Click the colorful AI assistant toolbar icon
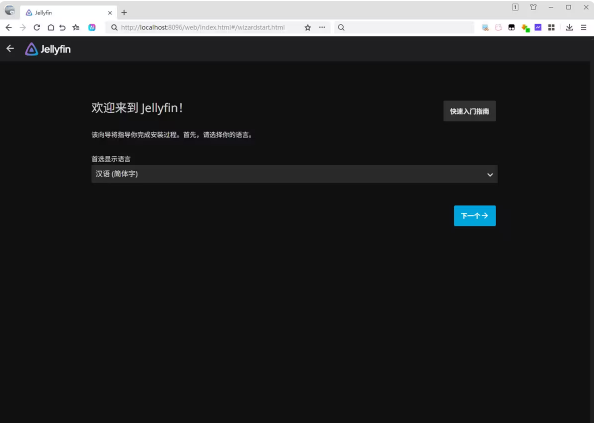This screenshot has height=423, width=594. point(92,28)
